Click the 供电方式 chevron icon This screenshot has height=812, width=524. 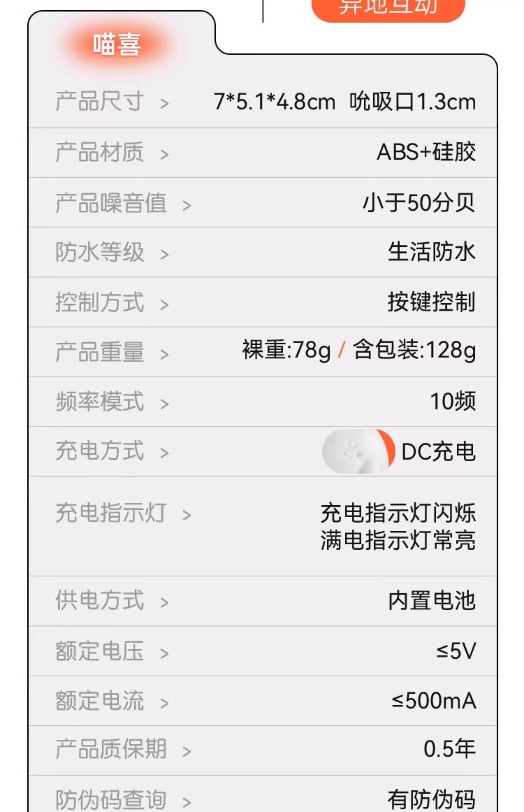coord(164,603)
